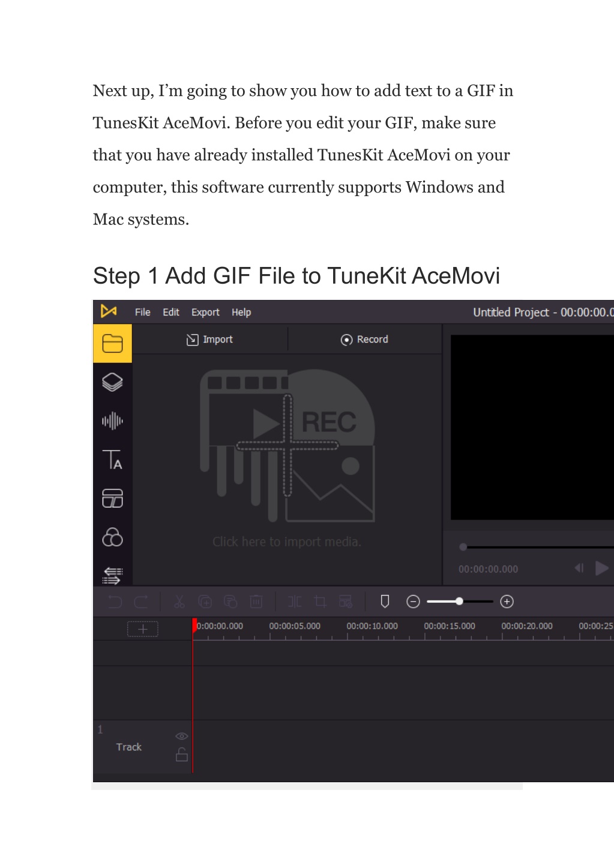This screenshot has height=868, width=614.
Task: Click the Record button
Action: [364, 340]
